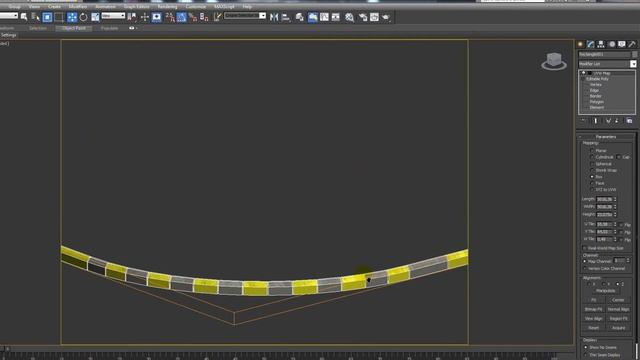The image size is (640, 360).
Task: Activate the Select and Rotate tool
Action: pyautogui.click(x=83, y=17)
